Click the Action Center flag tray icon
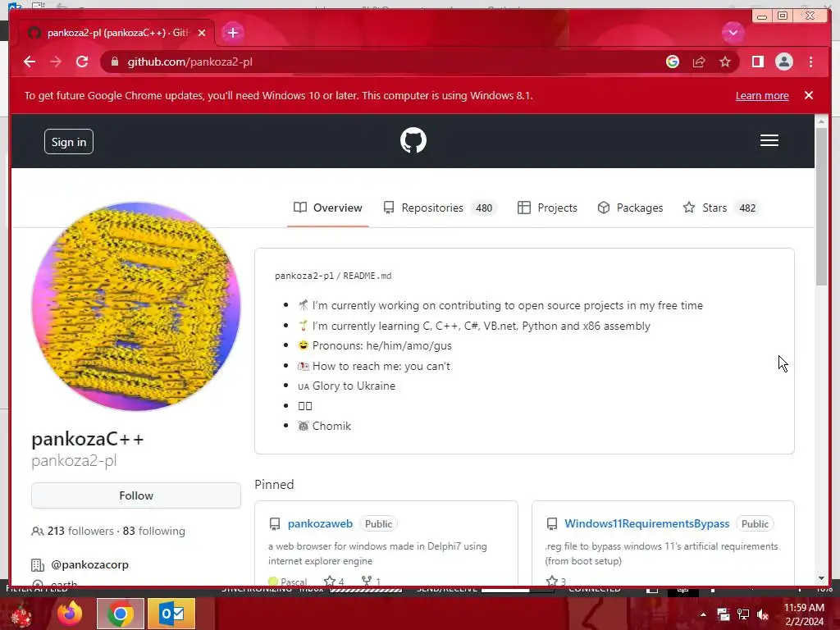The height and width of the screenshot is (630, 840). pyautogui.click(x=724, y=614)
